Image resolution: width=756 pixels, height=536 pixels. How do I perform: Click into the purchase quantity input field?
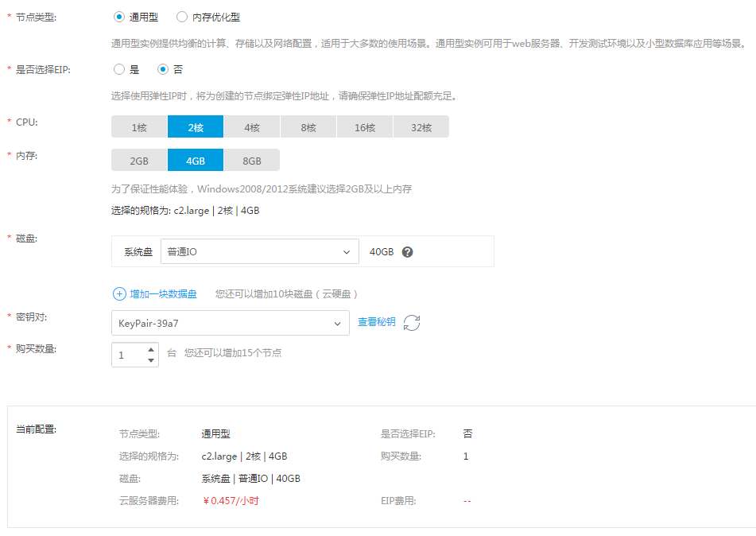127,355
